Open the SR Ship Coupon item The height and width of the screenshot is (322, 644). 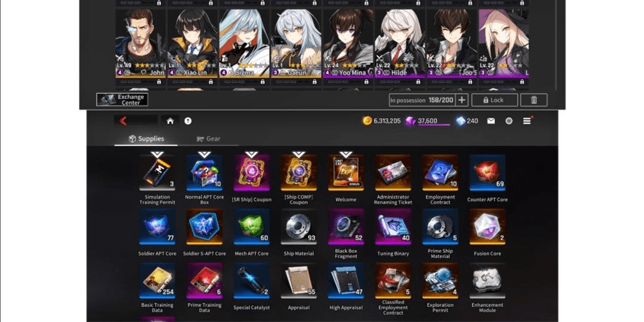[x=252, y=173]
